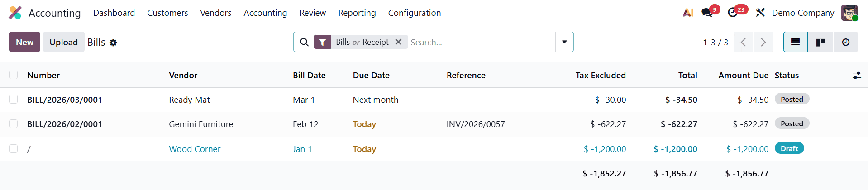Switch to Activity view

pos(845,42)
